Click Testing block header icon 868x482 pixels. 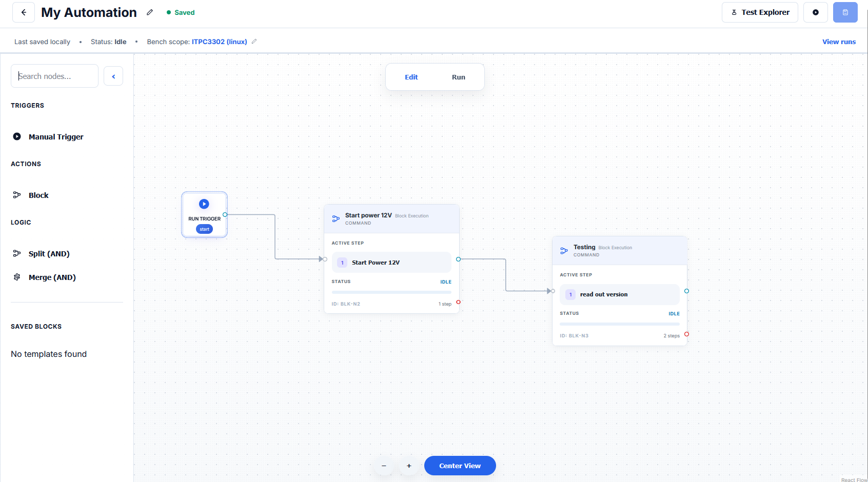pos(564,251)
